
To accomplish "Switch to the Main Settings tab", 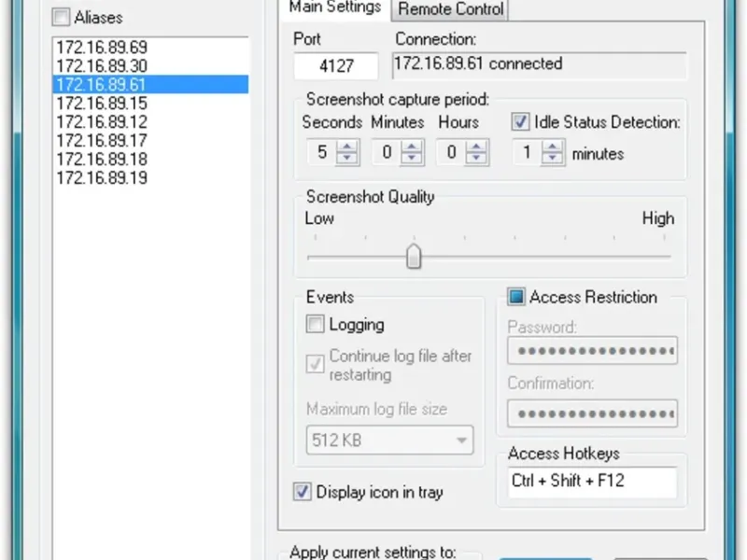I will click(x=335, y=7).
